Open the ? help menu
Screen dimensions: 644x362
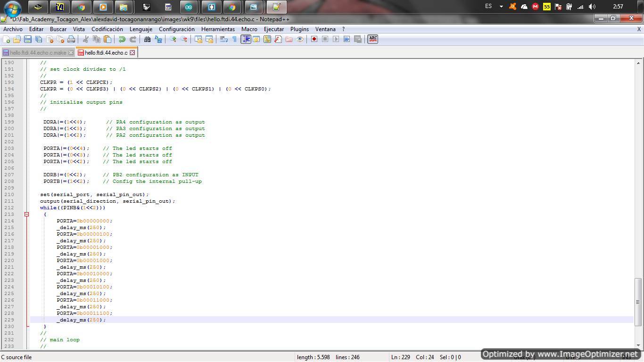(x=343, y=29)
